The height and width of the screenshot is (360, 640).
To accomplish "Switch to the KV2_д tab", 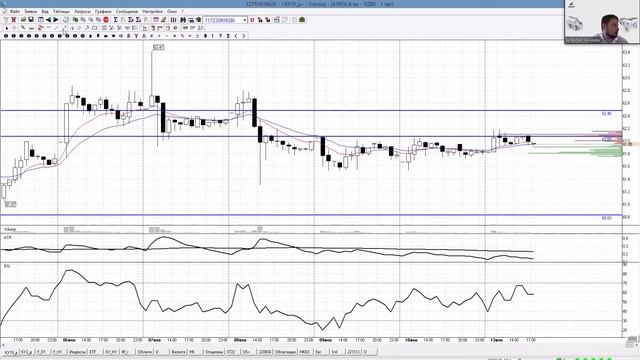I will (27, 351).
